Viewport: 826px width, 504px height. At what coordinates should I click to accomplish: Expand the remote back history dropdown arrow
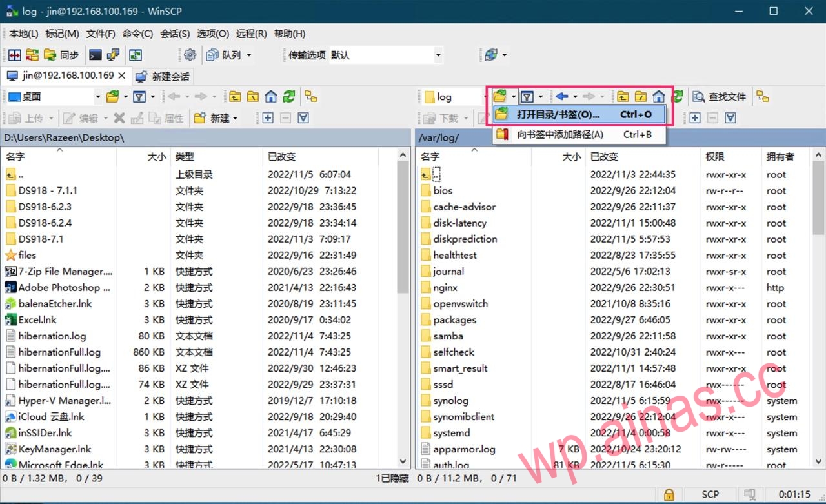pyautogui.click(x=575, y=97)
